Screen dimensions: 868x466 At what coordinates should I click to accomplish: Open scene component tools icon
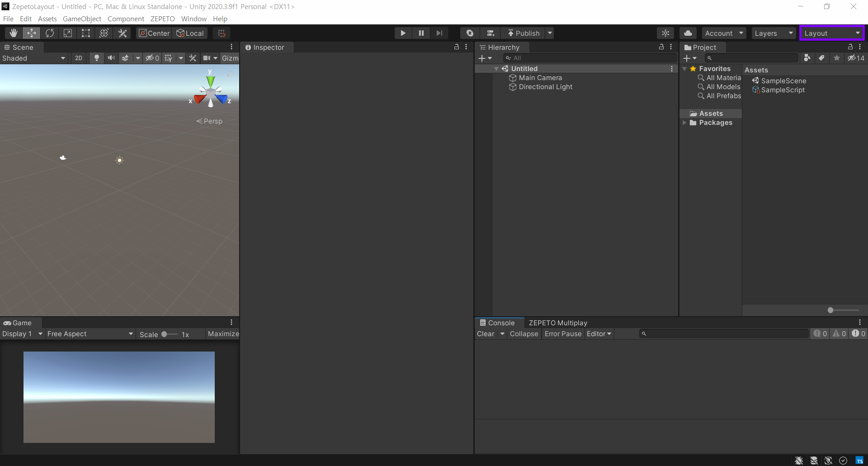[193, 58]
